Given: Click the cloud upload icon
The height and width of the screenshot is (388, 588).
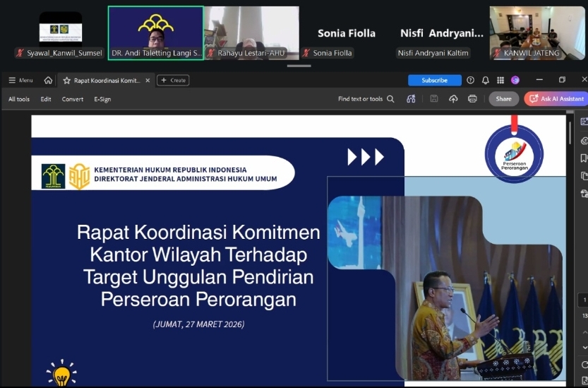Looking at the screenshot, I should pos(453,99).
